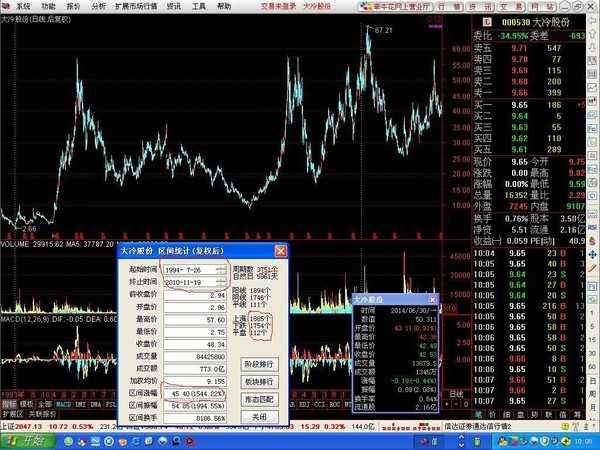
Task: Expand the 起始时间 date dropdown
Action: point(220,270)
